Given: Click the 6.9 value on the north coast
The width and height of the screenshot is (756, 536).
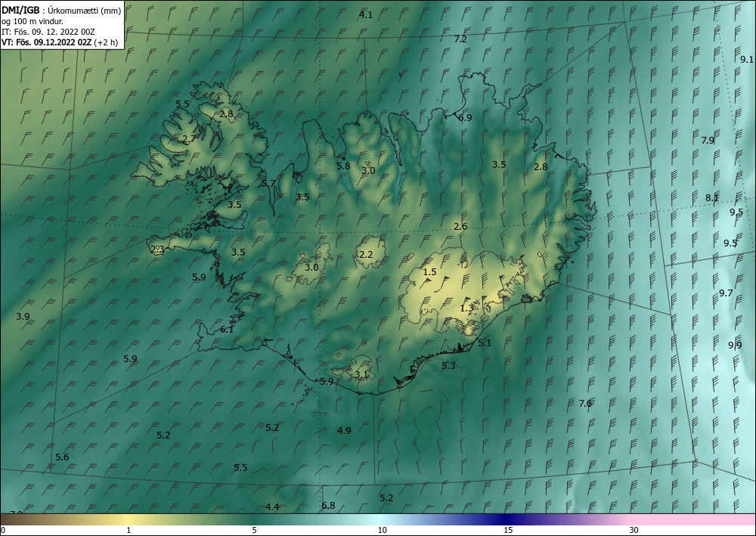Looking at the screenshot, I should tap(465, 118).
